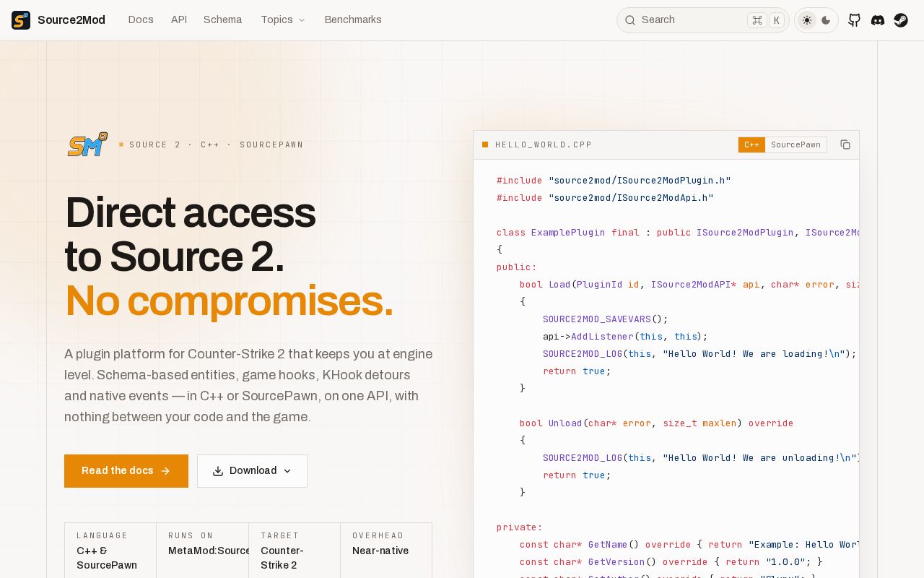
Task: Go to the API section
Action: coord(179,20)
